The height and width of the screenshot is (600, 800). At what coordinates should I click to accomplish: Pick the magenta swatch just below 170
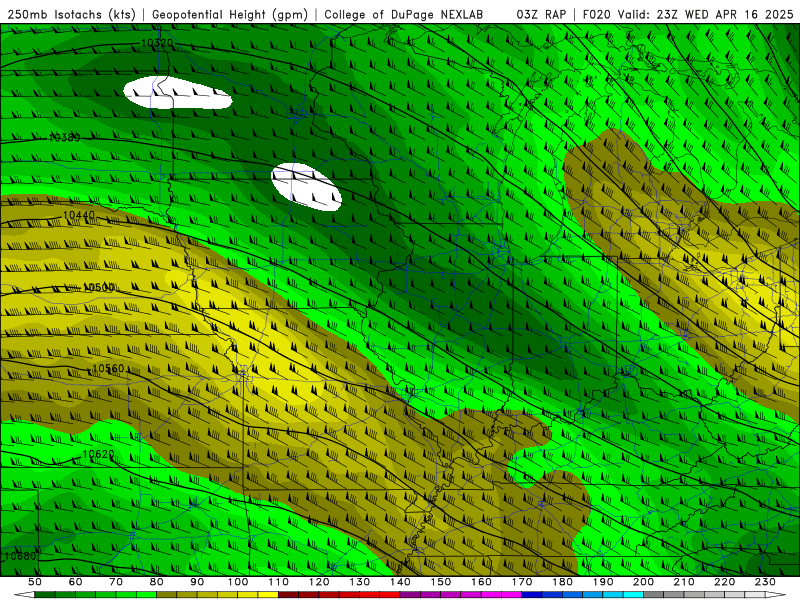[x=512, y=595]
